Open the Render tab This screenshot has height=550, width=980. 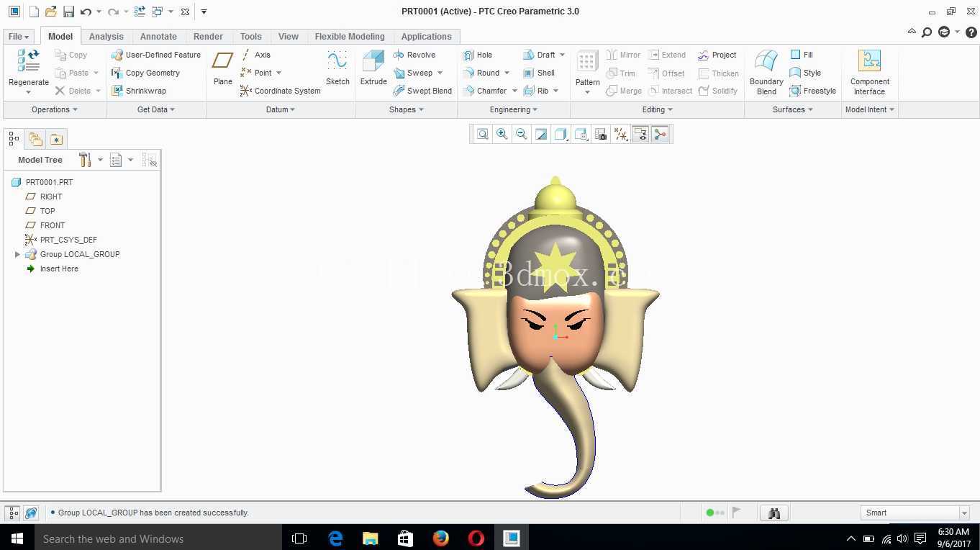point(208,36)
